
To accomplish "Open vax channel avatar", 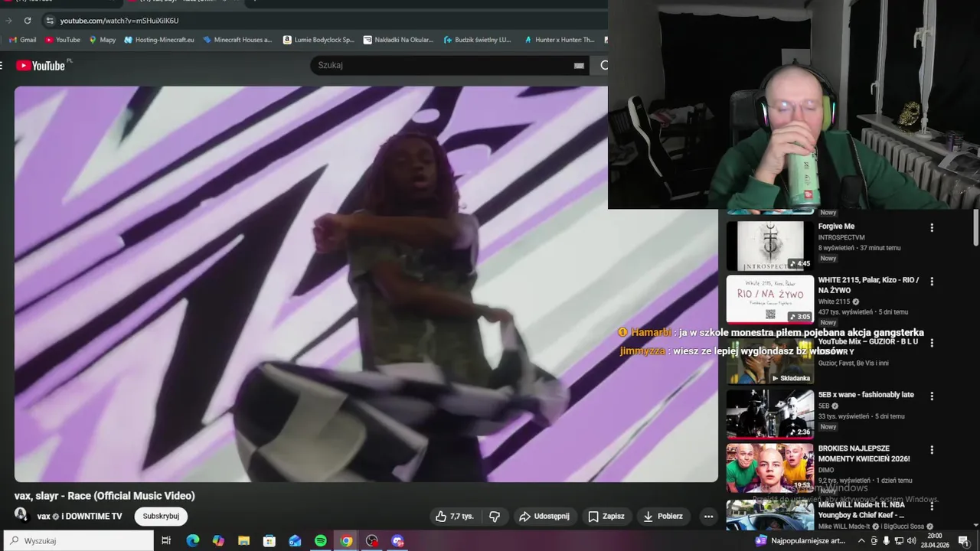I will point(21,515).
